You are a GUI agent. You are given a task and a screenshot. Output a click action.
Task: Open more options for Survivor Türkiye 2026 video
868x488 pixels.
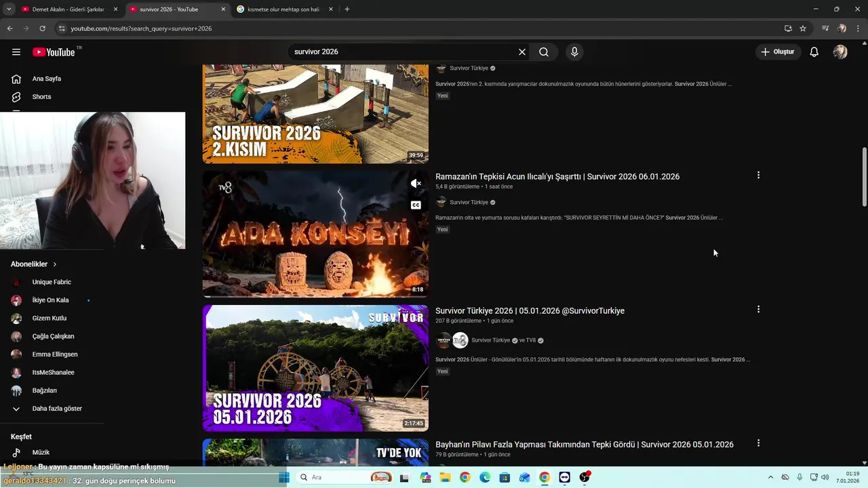[758, 310]
